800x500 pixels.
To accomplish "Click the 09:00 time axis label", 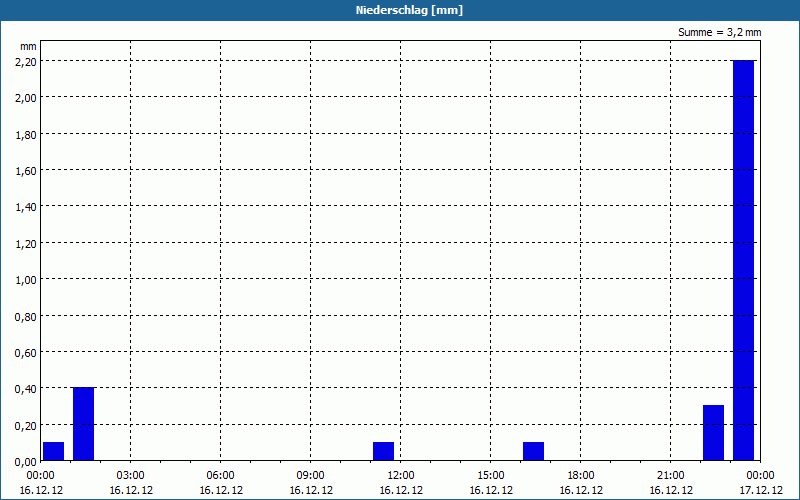I will pyautogui.click(x=311, y=476).
